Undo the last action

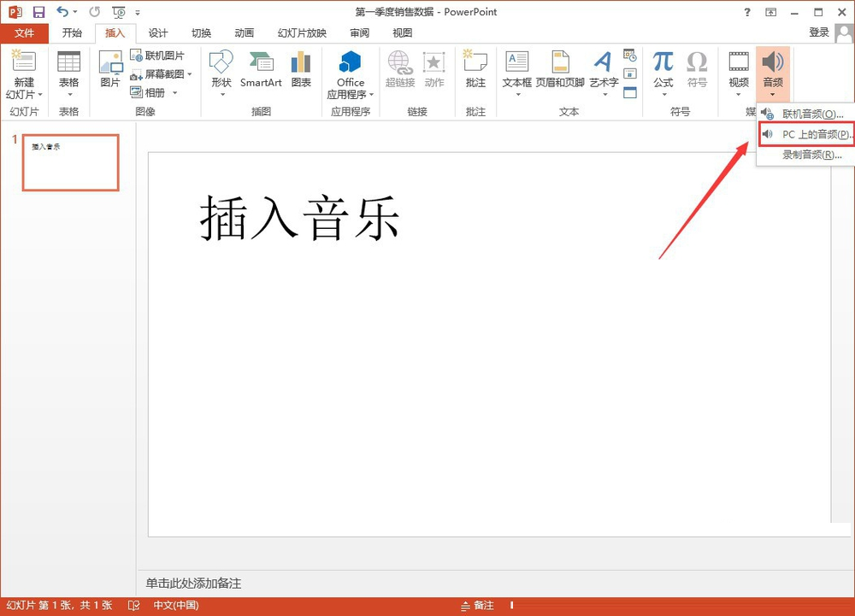point(62,11)
